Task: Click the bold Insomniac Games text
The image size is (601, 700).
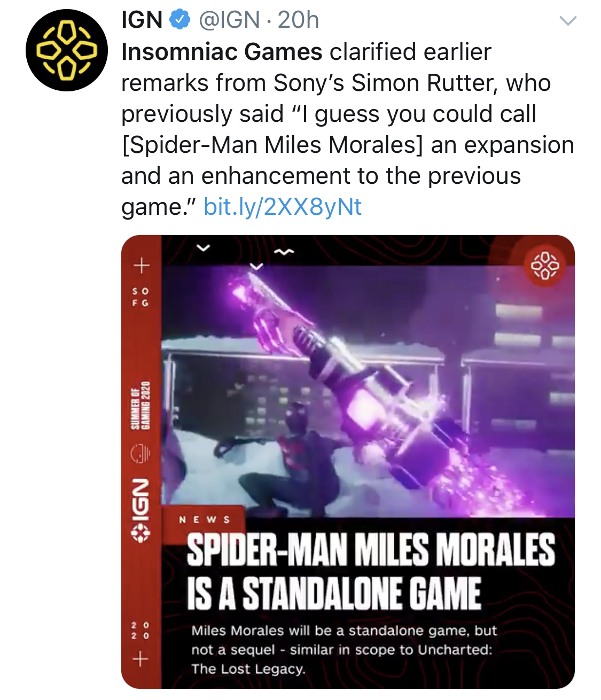Action: pyautogui.click(x=222, y=52)
